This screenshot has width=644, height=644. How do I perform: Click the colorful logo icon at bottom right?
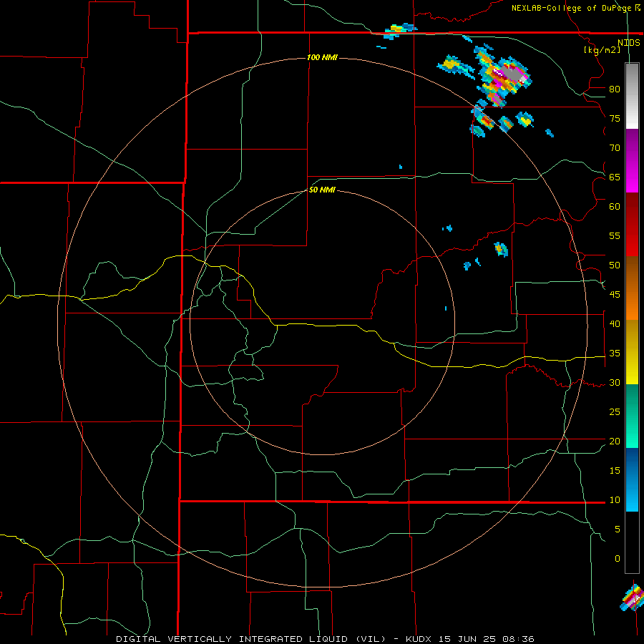[x=633, y=598]
